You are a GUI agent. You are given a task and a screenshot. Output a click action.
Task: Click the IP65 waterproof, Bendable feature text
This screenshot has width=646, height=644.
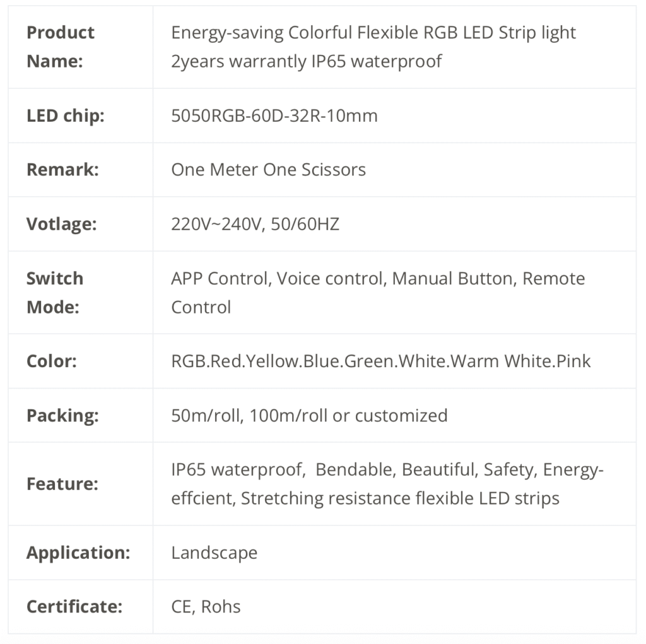[387, 484]
